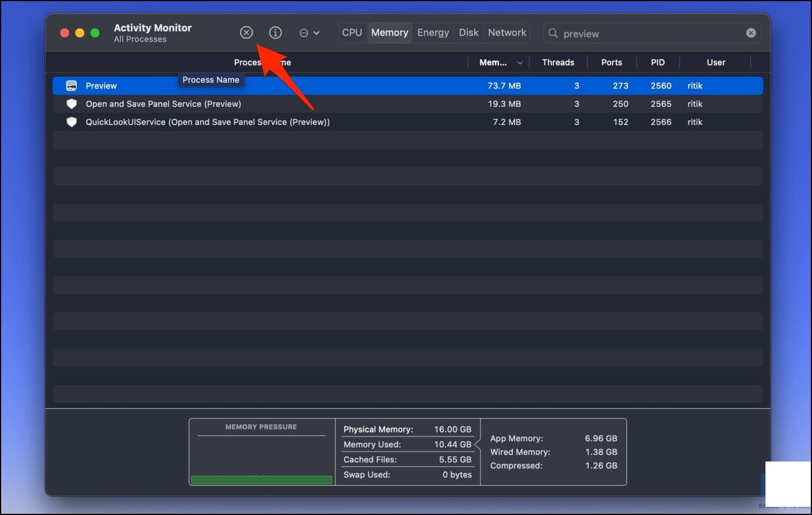The height and width of the screenshot is (515, 812).
Task: Switch to the CPU tab
Action: 352,33
